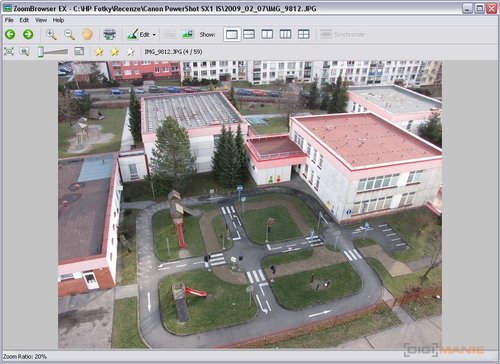The width and height of the screenshot is (500, 364).
Task: Set rating to third star
Action: [130, 51]
